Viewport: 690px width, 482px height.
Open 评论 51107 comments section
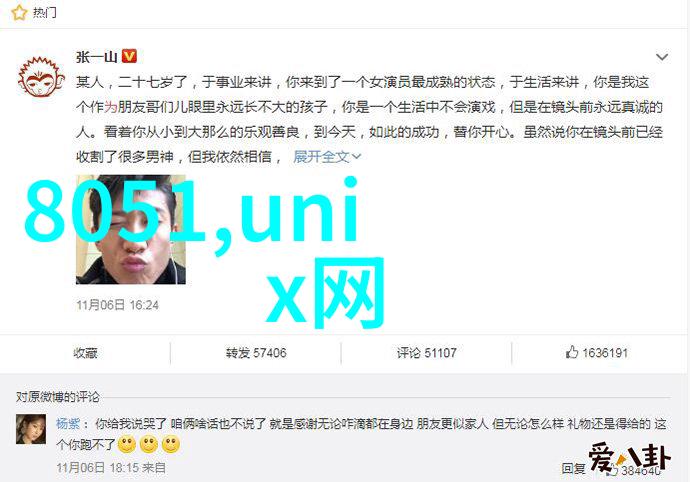pyautogui.click(x=426, y=353)
